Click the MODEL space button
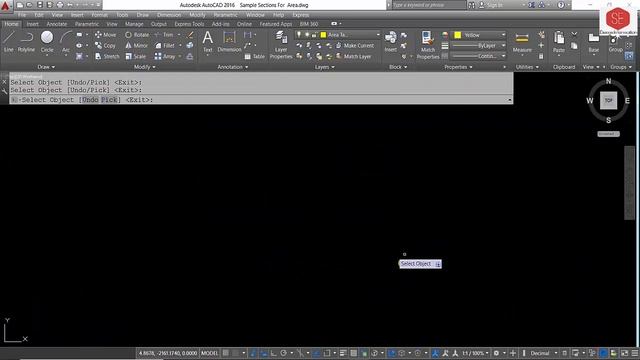The height and width of the screenshot is (360, 640). 210,353
